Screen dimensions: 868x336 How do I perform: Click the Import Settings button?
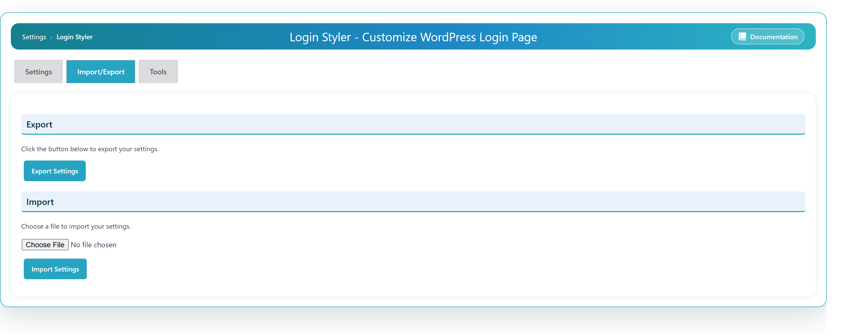point(55,269)
